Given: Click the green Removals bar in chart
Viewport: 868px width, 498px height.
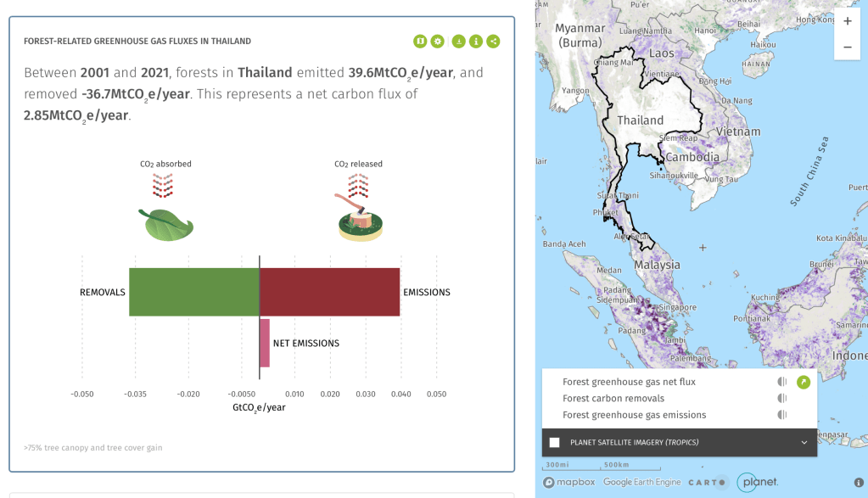Looking at the screenshot, I should 193,292.
